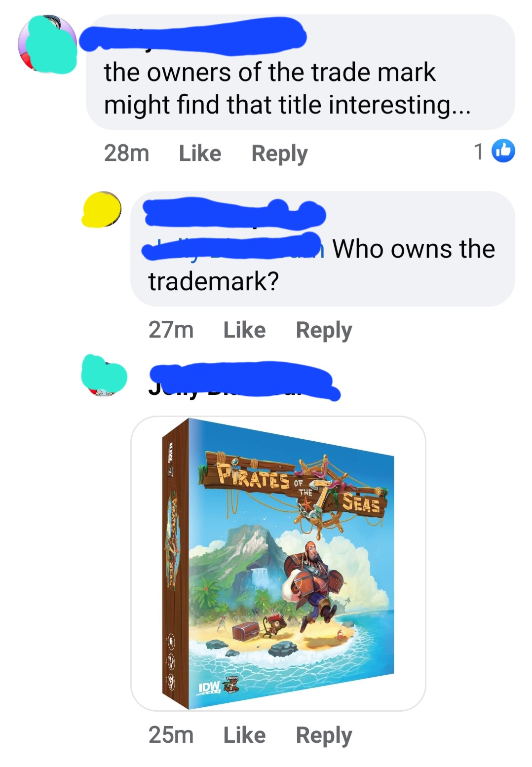Viewport: 532px width, 767px height.
Task: Click the 28m timestamp link
Action: point(126,153)
